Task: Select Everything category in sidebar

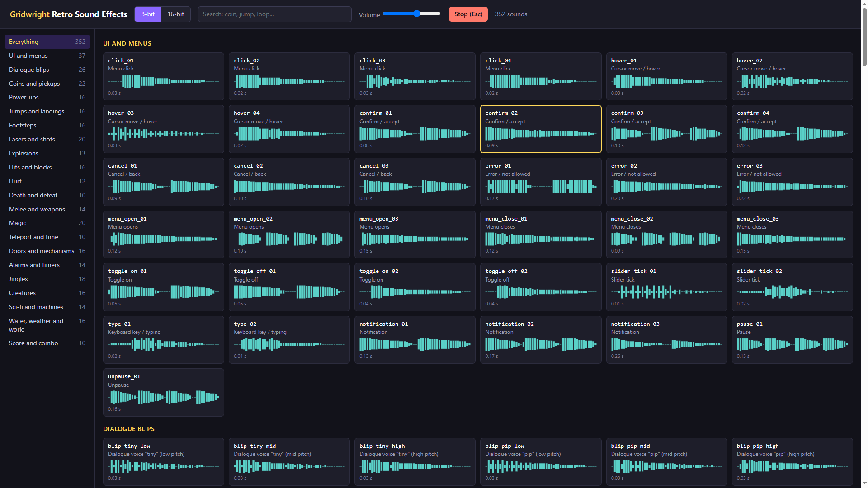Action: coord(47,42)
